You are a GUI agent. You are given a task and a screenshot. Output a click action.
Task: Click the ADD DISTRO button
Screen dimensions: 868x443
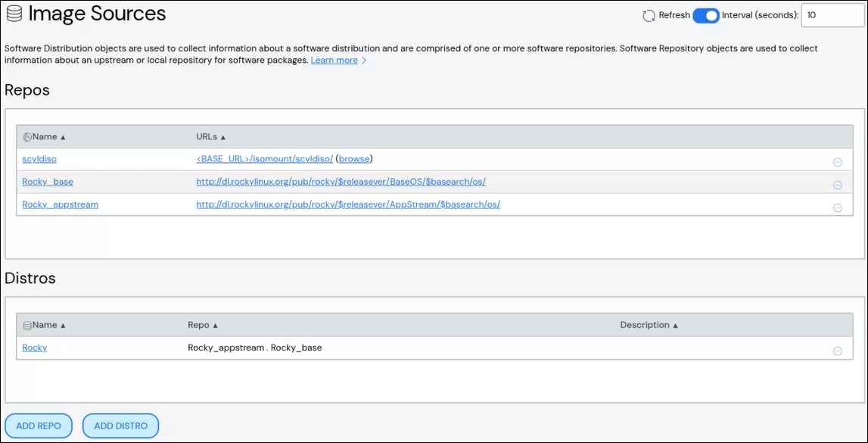pos(120,425)
